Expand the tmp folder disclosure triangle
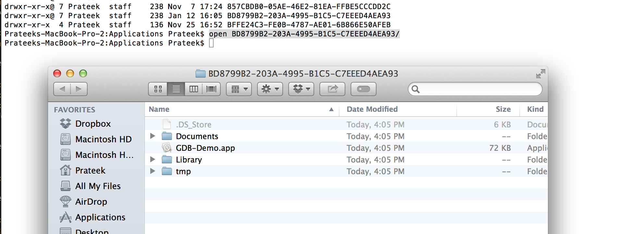 (153, 171)
